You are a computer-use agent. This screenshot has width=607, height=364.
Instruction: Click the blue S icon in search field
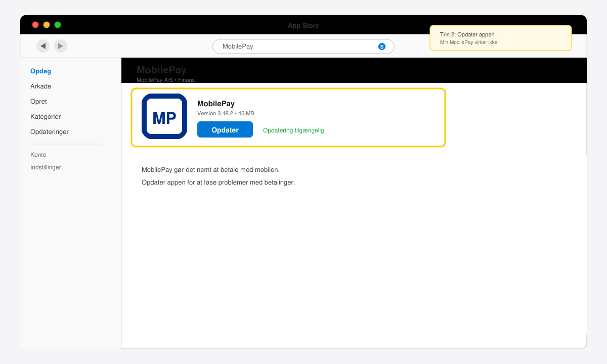(x=382, y=47)
